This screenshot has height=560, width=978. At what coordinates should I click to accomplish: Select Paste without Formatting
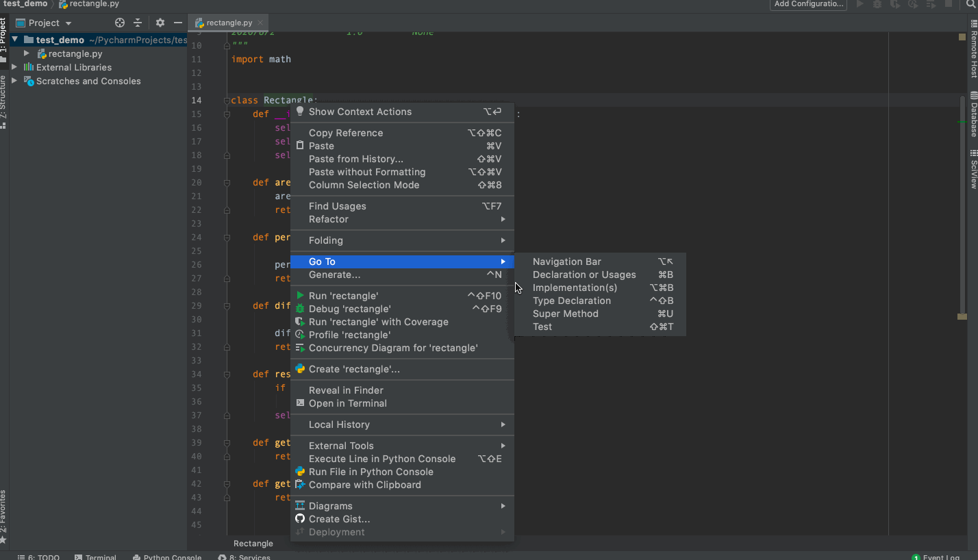[x=402, y=172]
